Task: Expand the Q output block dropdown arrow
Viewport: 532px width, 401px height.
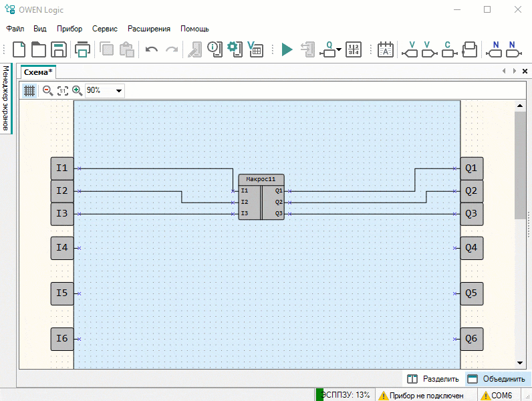Action: [339, 50]
